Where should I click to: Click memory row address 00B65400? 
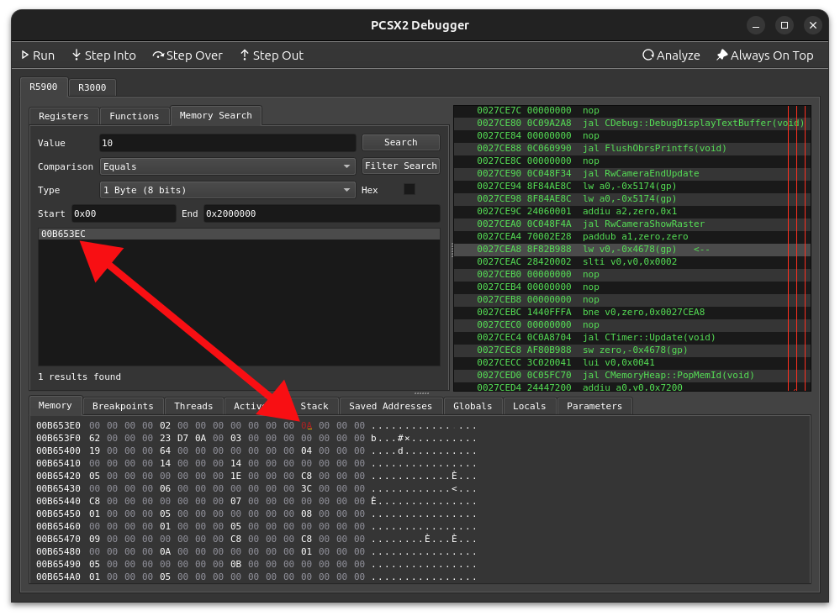(58, 451)
